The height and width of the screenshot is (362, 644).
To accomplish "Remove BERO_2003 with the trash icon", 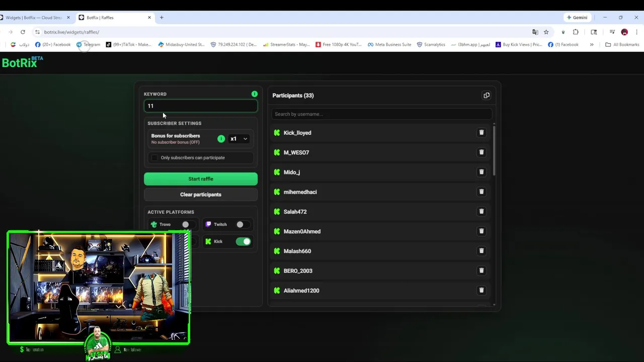I will coord(481,270).
